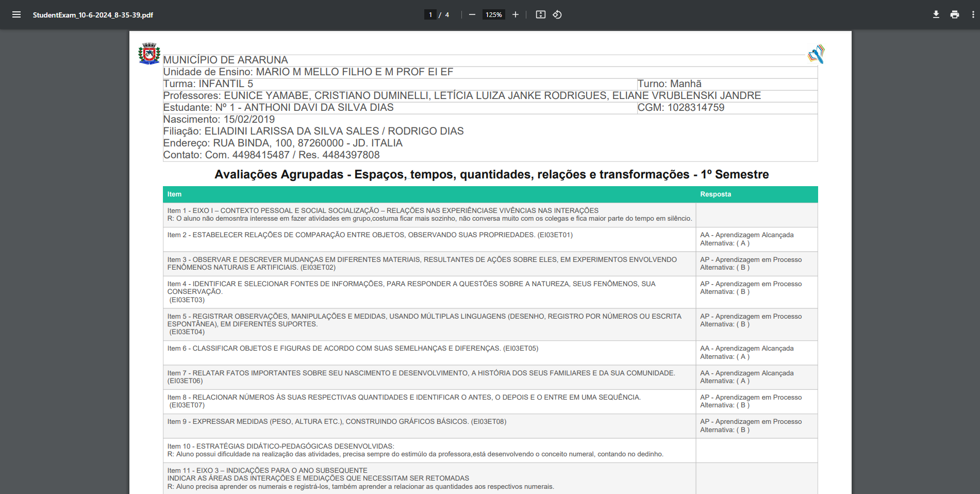
Task: Click the colorful logo at page top right
Action: 817,54
